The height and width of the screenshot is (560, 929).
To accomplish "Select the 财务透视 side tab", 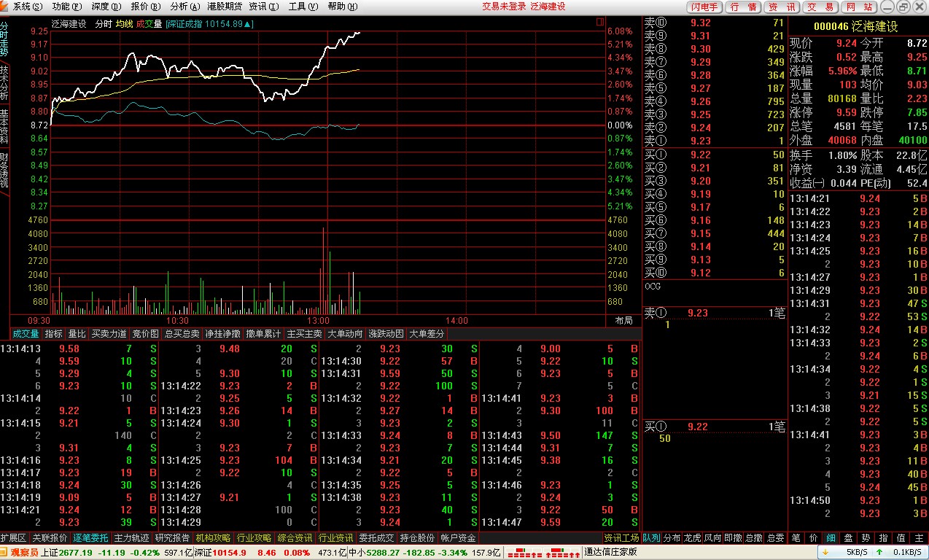I will coord(4,169).
